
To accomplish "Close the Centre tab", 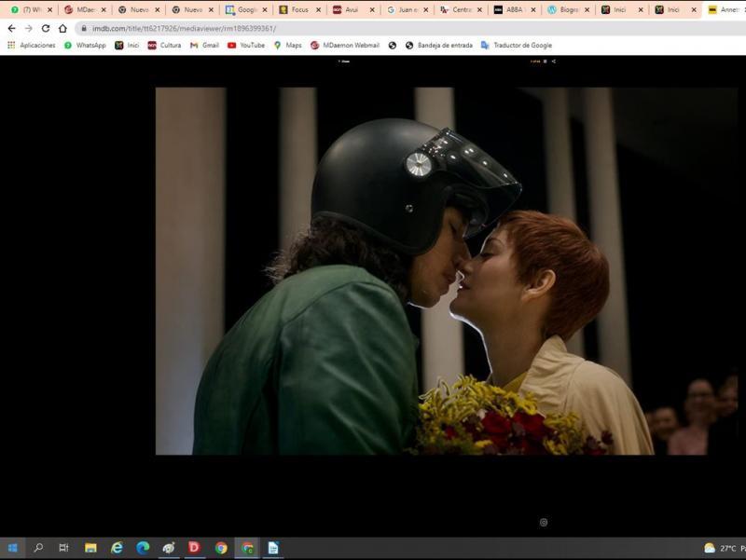I will (x=480, y=9).
